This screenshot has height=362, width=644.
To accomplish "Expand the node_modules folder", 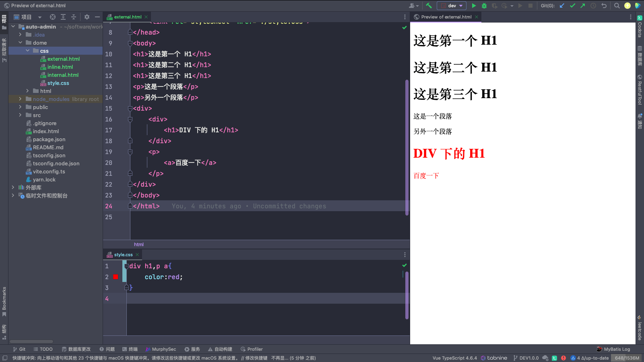I will click(x=20, y=99).
